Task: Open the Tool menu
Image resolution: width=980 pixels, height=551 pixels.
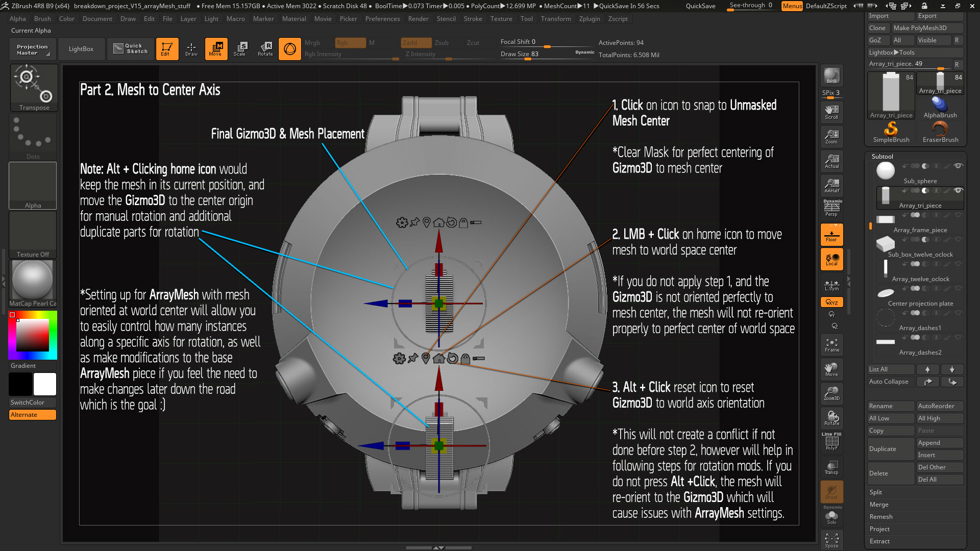Action: pyautogui.click(x=526, y=19)
